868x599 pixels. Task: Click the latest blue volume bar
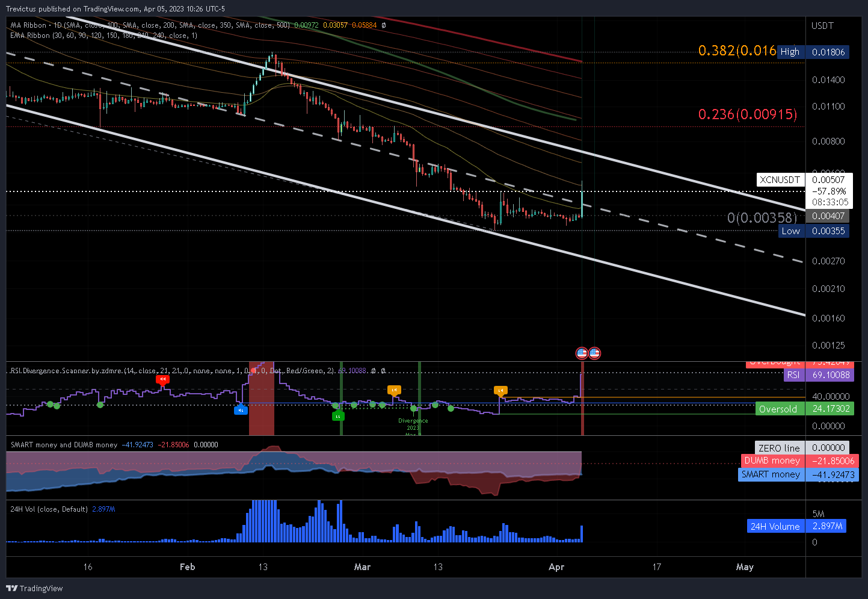point(582,533)
